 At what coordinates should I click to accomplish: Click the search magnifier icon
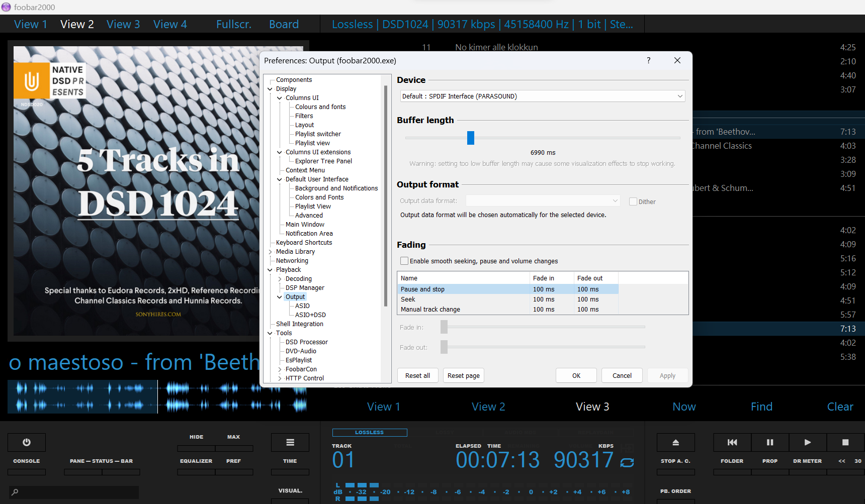15,492
